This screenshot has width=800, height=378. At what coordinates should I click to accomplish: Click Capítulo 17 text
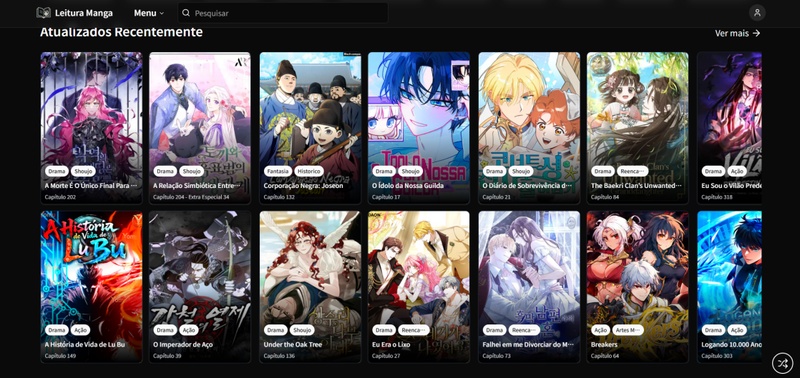[x=386, y=197]
